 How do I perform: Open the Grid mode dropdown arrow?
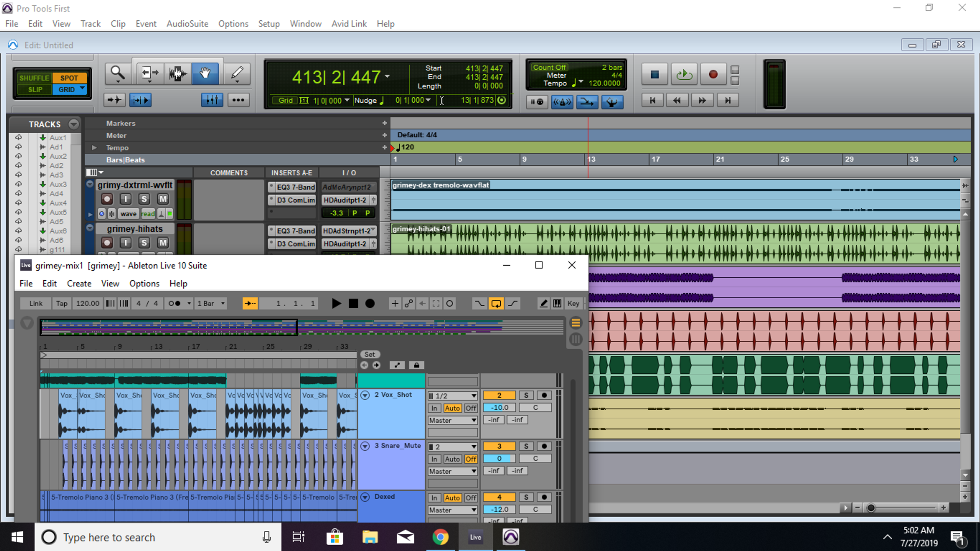pos(82,89)
